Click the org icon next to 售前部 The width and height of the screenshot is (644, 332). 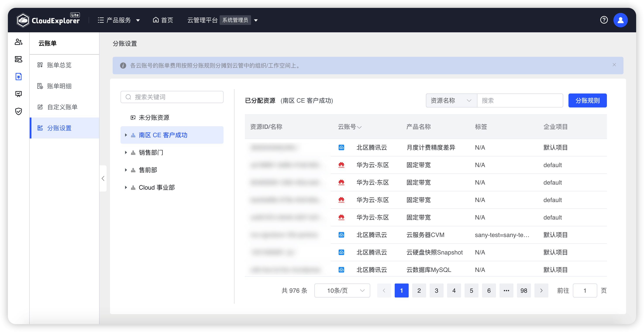coord(133,170)
